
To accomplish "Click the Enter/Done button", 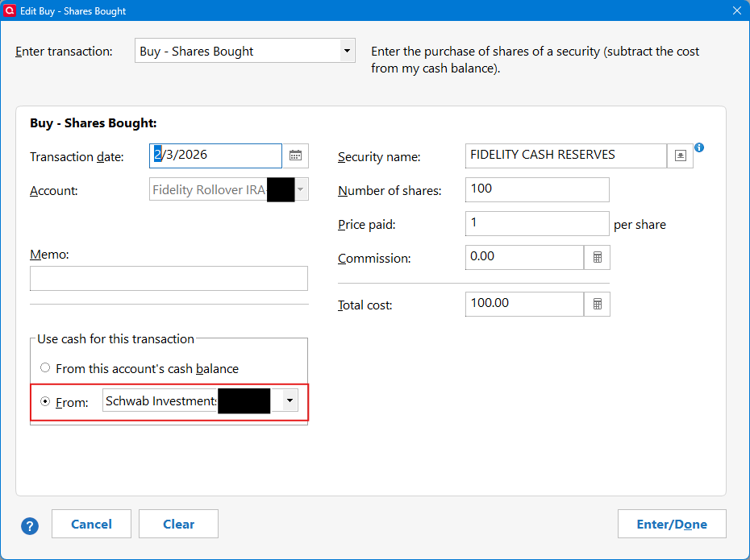I will (672, 525).
